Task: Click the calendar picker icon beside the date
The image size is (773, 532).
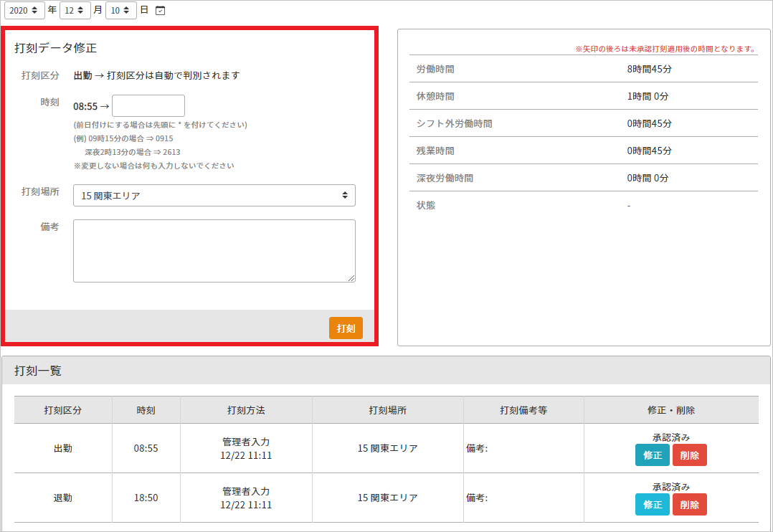Action: point(160,10)
